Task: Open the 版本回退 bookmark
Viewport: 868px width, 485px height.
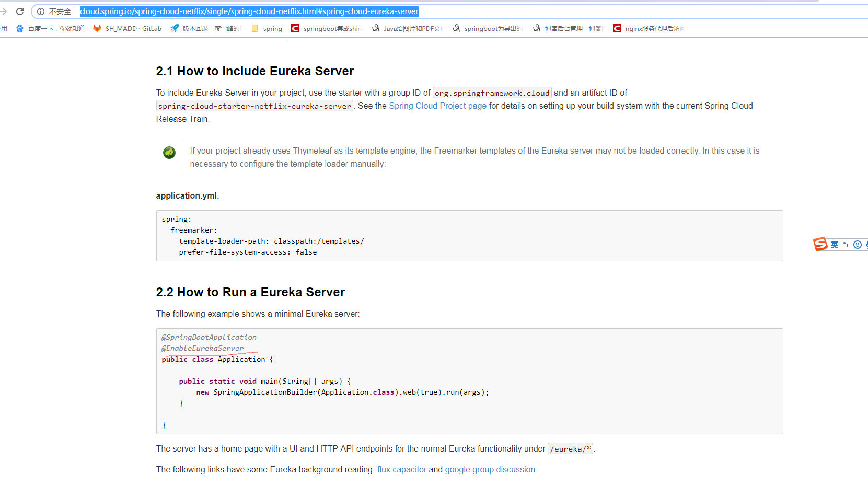Action: 206,28
